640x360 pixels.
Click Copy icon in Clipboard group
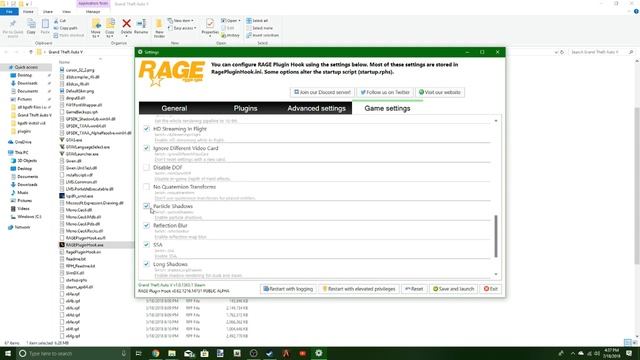[x=31, y=24]
